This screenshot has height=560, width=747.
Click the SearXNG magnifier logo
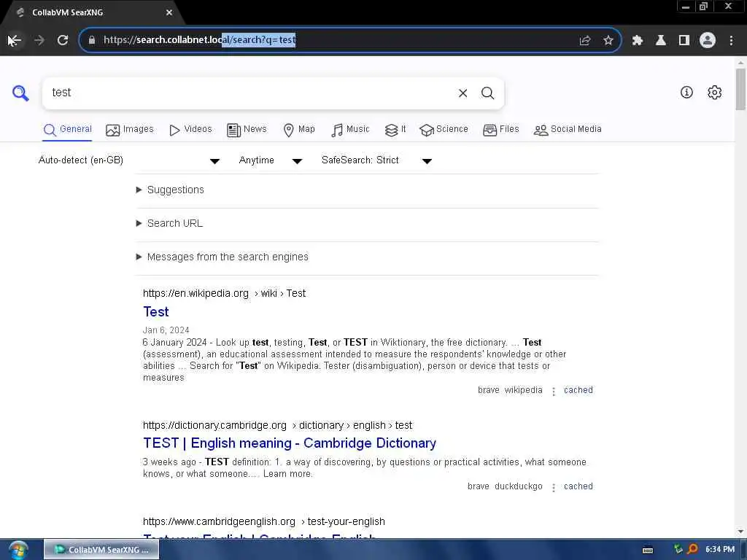[20, 93]
